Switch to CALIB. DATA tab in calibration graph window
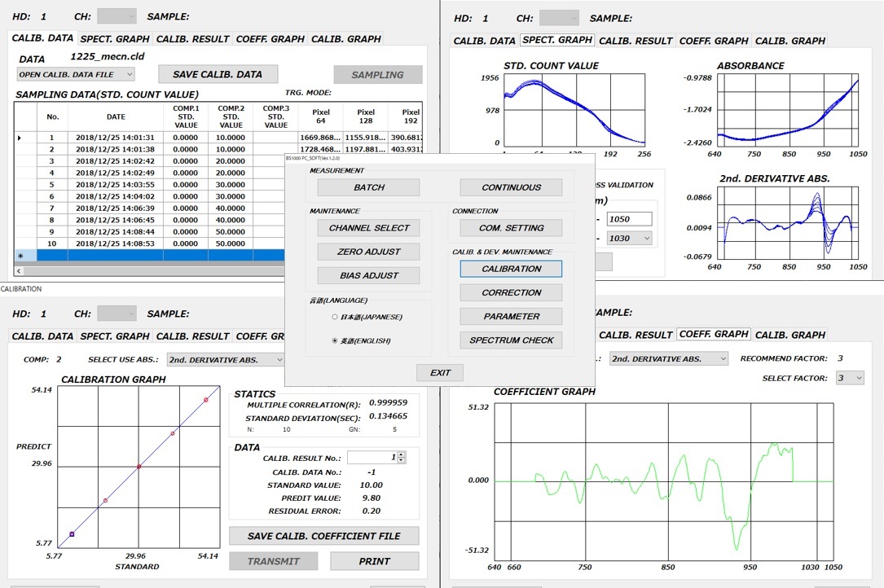Viewport: 884px width, 588px height. tap(43, 336)
